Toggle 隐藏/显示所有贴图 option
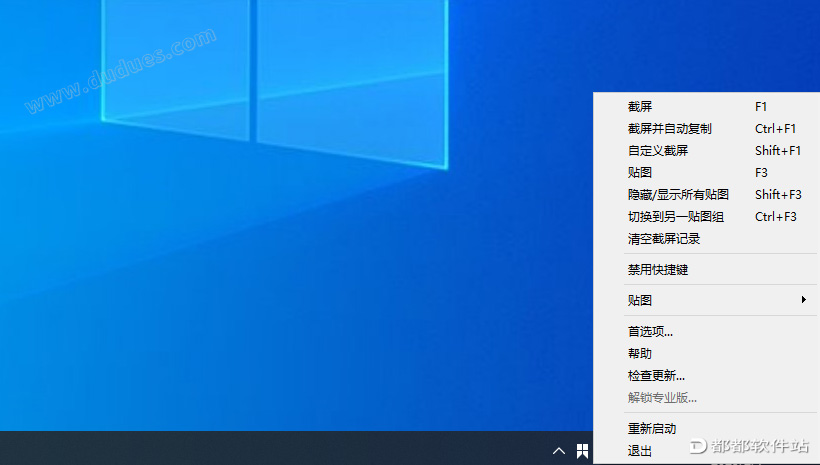 pos(678,195)
